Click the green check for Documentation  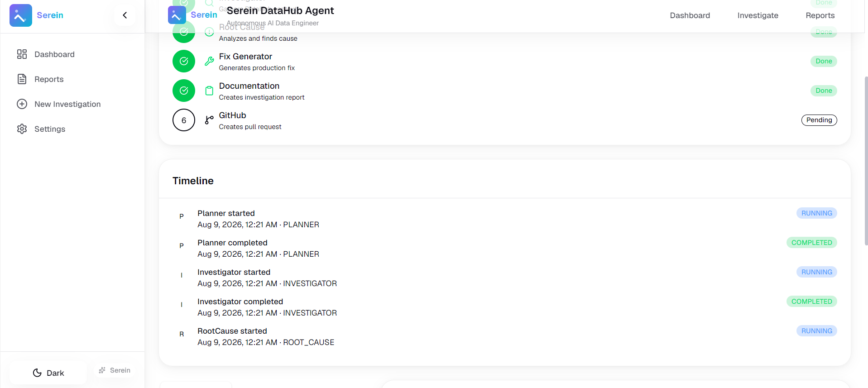coord(184,91)
